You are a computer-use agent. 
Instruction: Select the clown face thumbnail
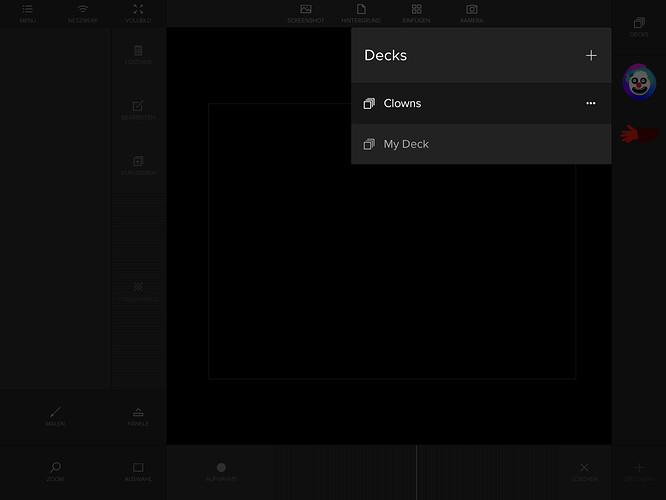(x=638, y=81)
